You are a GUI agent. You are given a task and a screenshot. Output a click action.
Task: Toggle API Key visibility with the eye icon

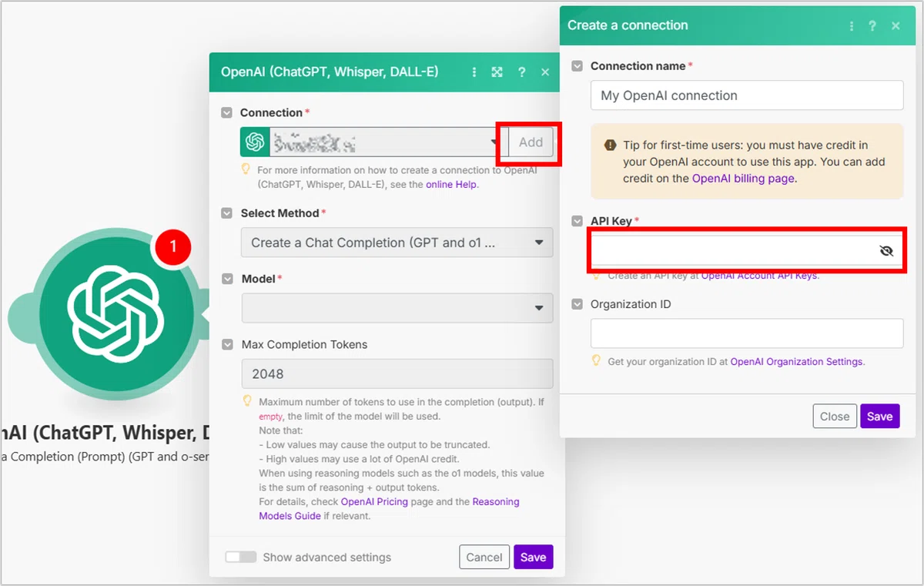pyautogui.click(x=886, y=250)
